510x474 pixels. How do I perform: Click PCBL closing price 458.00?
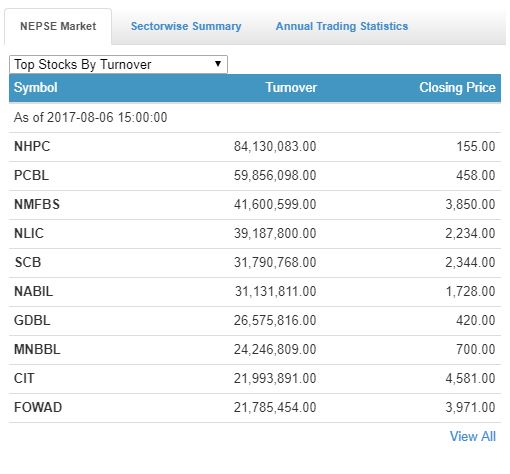[x=476, y=175]
